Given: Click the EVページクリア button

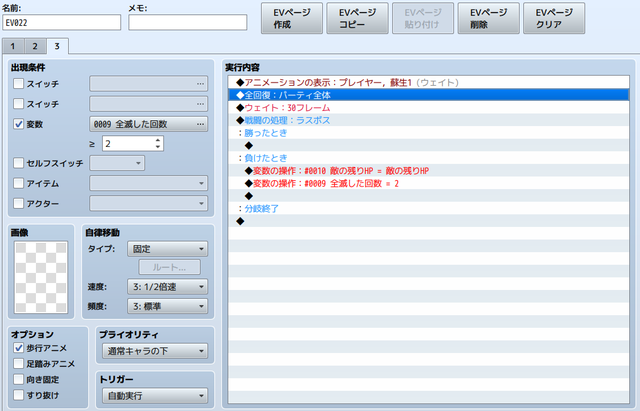Looking at the screenshot, I should (554, 18).
